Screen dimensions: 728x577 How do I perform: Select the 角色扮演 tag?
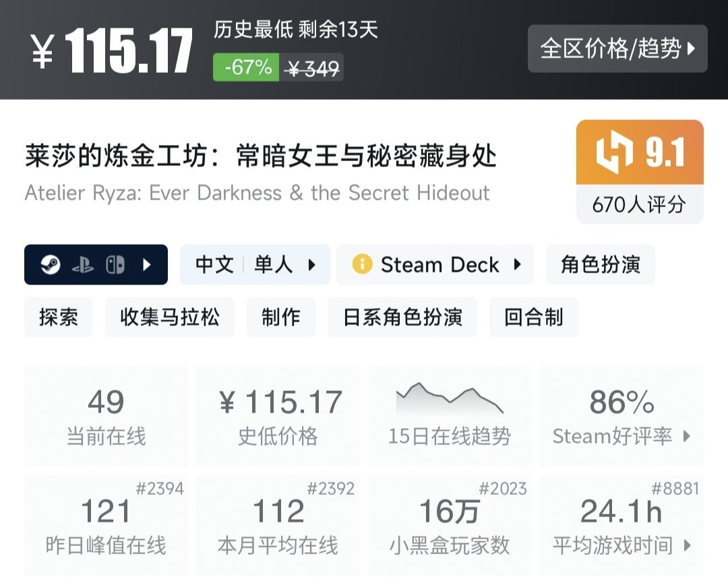point(601,265)
